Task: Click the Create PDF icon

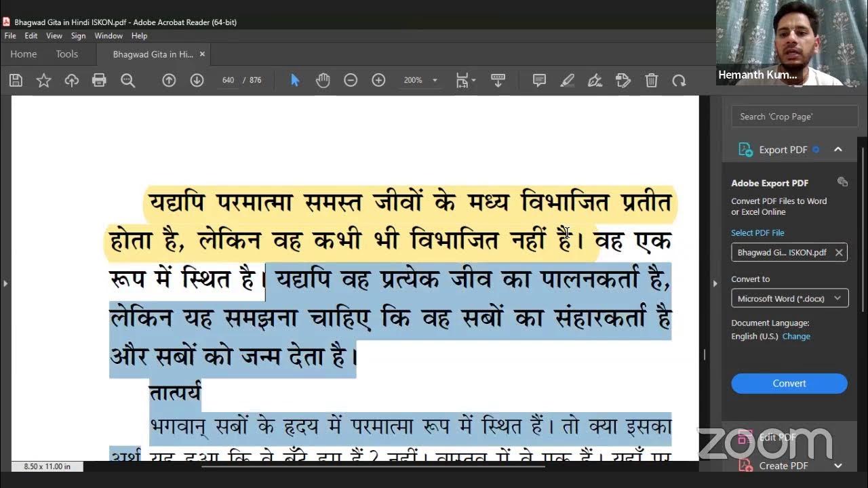Action: click(745, 465)
